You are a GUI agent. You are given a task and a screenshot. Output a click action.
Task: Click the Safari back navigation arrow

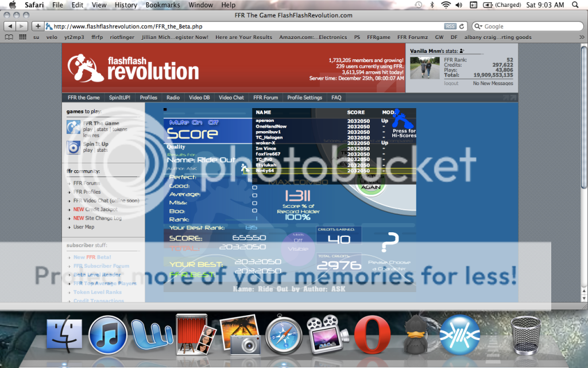[9, 26]
